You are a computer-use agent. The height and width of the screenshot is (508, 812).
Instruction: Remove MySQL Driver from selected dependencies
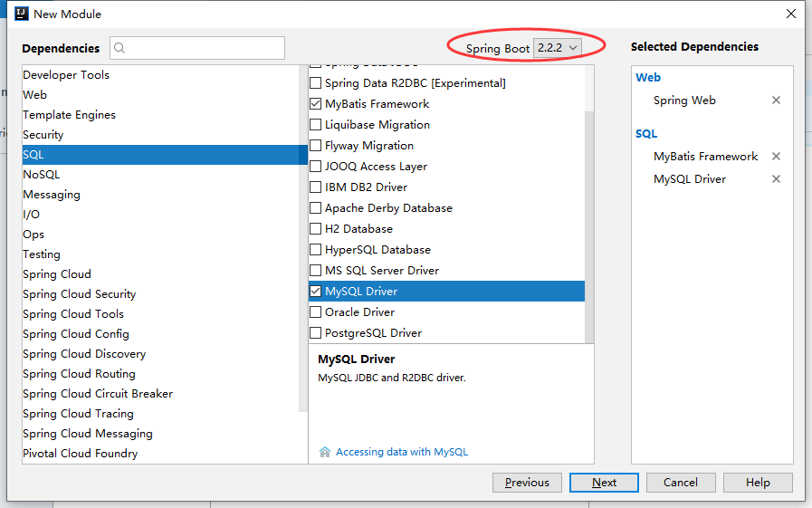(776, 179)
